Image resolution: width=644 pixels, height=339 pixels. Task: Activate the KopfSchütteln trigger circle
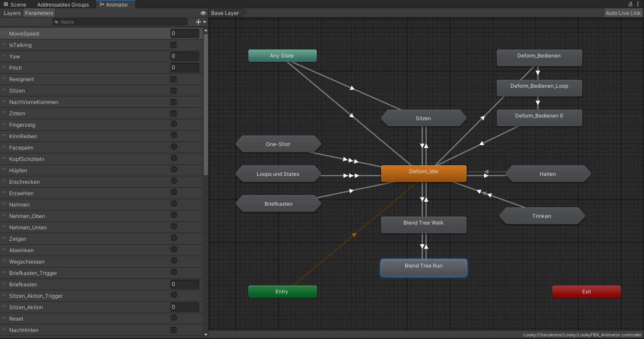173,158
